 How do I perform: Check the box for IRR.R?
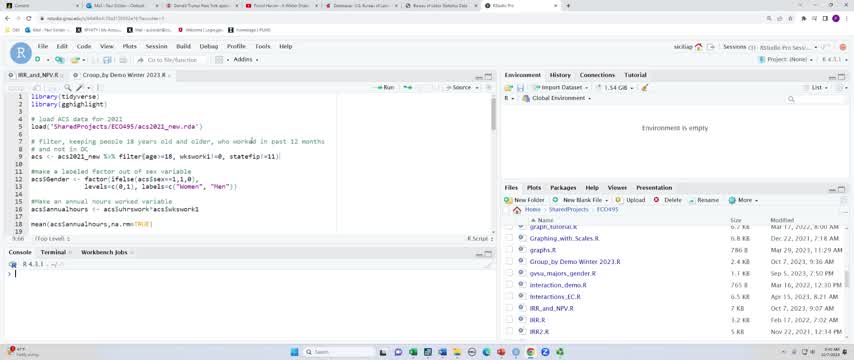click(x=509, y=320)
